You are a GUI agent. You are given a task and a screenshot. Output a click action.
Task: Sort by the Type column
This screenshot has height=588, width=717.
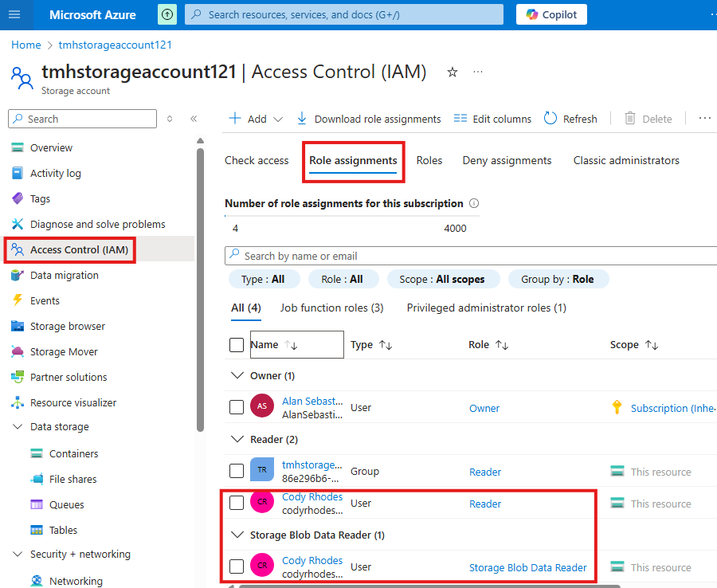371,345
